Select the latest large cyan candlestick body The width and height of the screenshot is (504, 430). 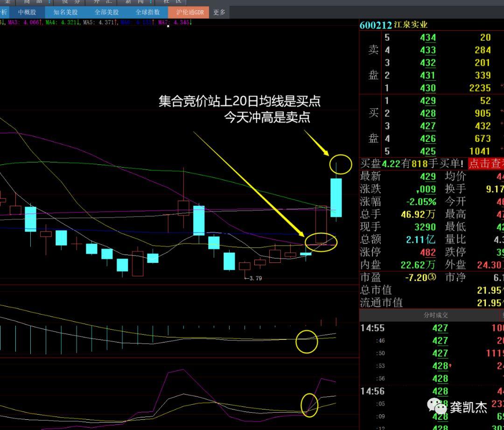pyautogui.click(x=336, y=197)
